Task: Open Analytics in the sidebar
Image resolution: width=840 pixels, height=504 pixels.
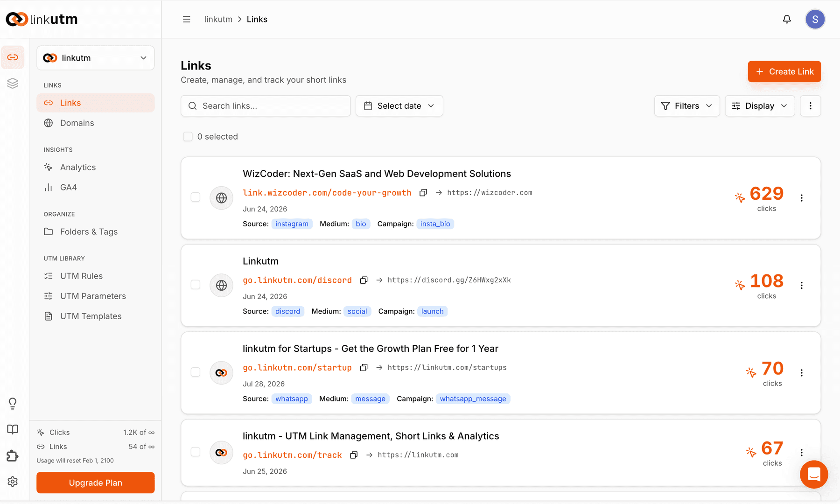Action: 96,167
